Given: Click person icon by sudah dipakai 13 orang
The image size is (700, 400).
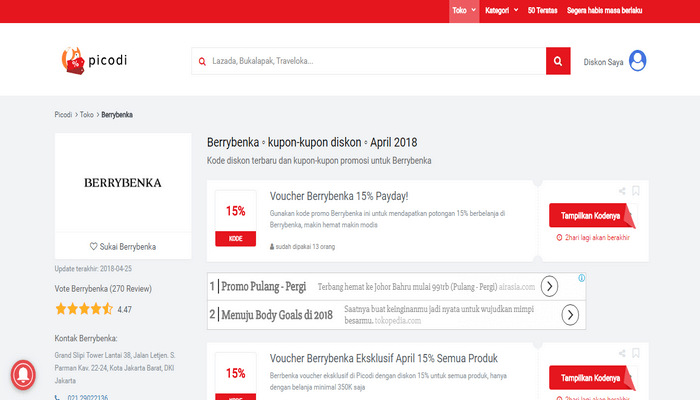Looking at the screenshot, I should point(272,246).
